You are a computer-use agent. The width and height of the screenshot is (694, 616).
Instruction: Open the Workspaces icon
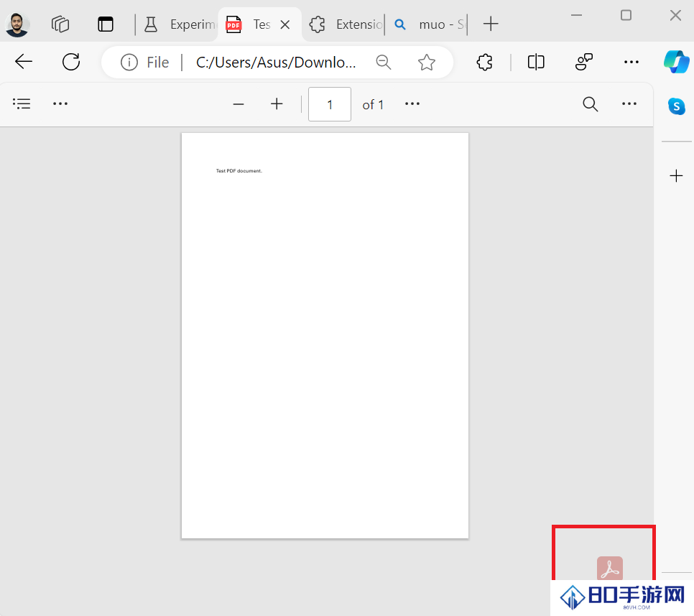[60, 24]
